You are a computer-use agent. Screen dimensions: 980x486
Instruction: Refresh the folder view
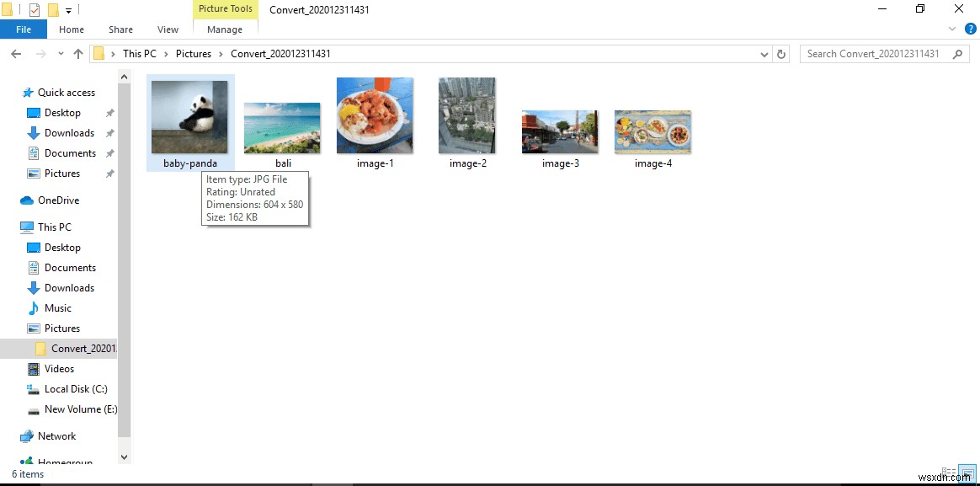coord(781,53)
